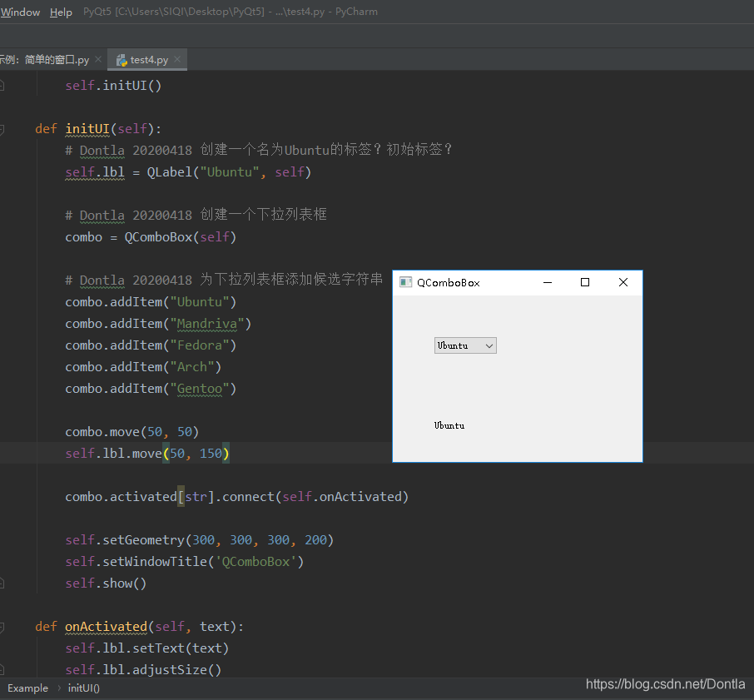
Task: Click fold end marker beside self.show()
Action: (2, 583)
